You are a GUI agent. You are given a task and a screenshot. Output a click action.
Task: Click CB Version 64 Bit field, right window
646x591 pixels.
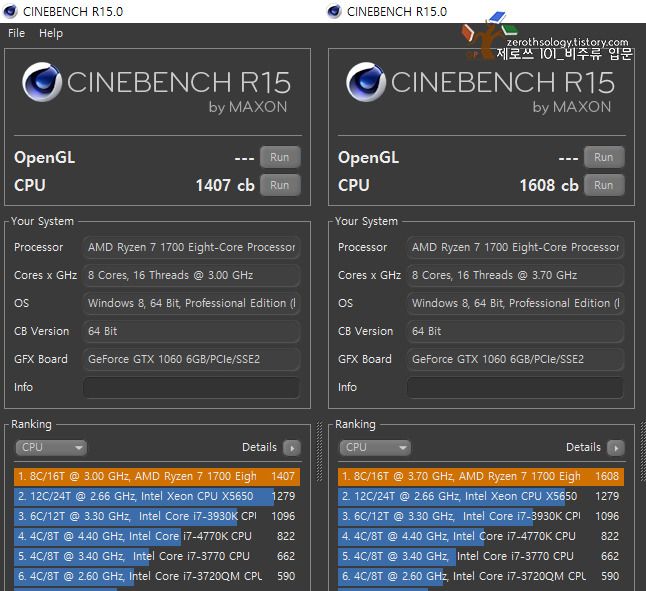pyautogui.click(x=515, y=331)
